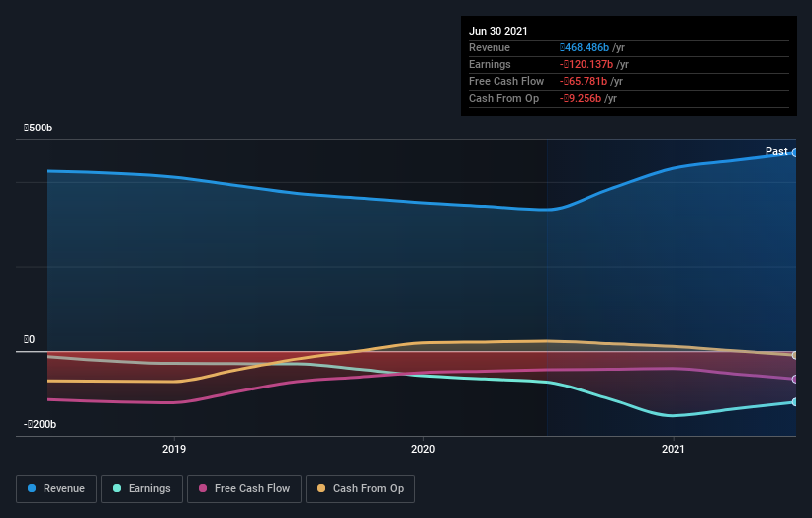Click the 2021 x-axis label
The width and height of the screenshot is (812, 518).
[x=674, y=449]
